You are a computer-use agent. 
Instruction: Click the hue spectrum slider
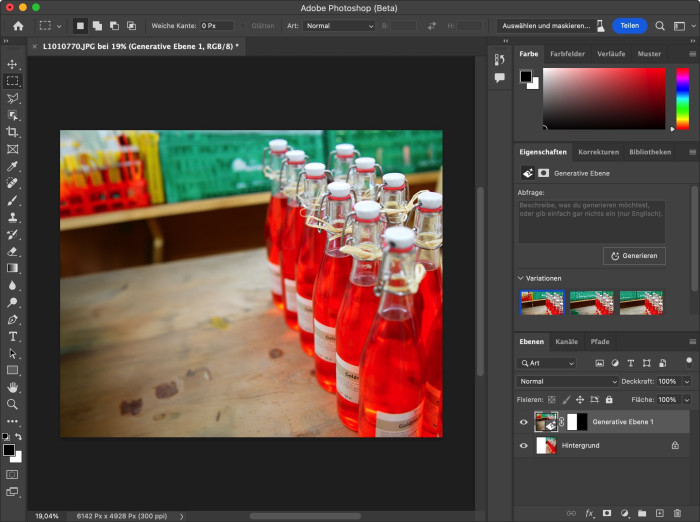[682, 99]
